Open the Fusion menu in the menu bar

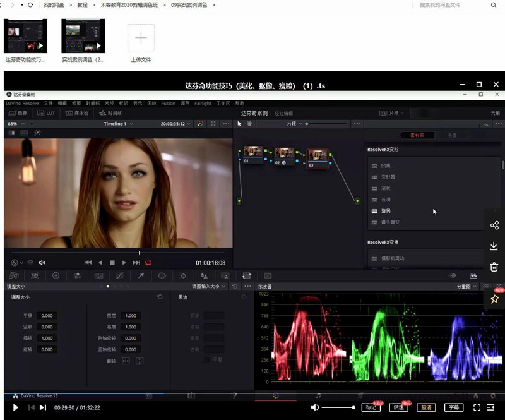coord(168,103)
